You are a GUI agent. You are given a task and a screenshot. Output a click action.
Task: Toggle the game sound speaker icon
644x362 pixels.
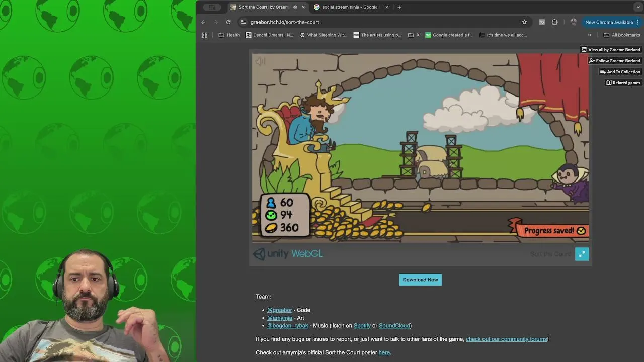click(260, 61)
